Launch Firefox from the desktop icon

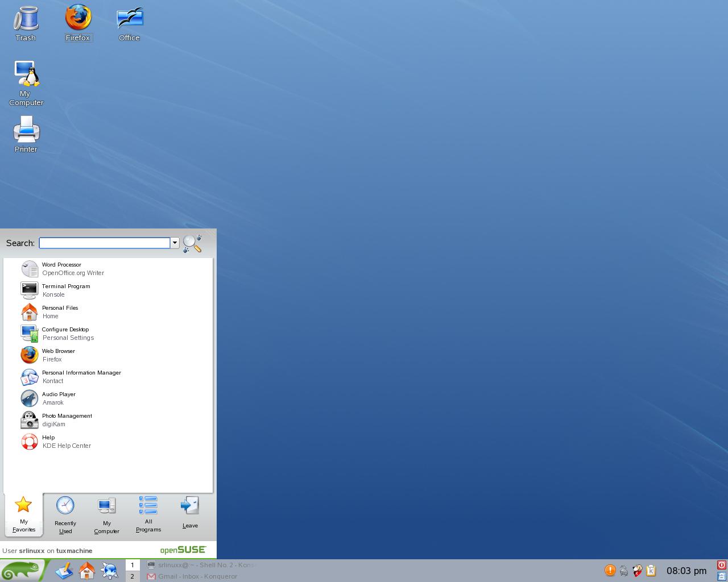coord(78,23)
